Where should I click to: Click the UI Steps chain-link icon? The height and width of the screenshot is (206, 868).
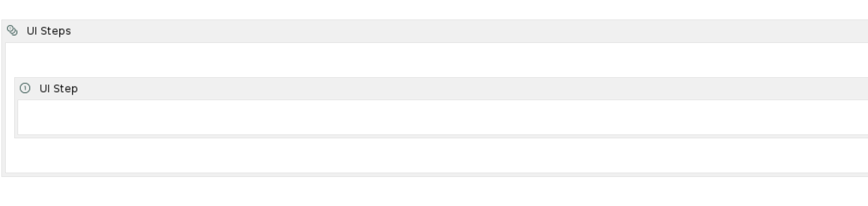tap(12, 31)
